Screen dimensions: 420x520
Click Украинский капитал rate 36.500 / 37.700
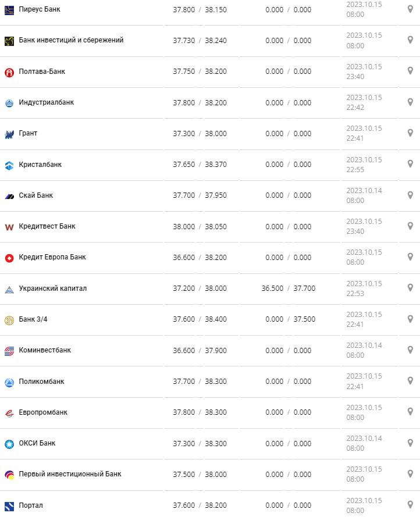289,289
